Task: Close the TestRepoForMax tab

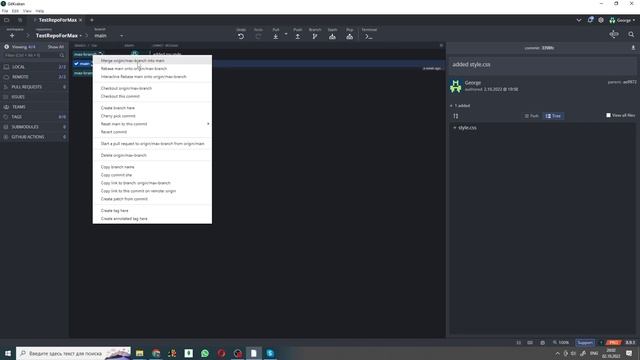Action: tap(80, 20)
